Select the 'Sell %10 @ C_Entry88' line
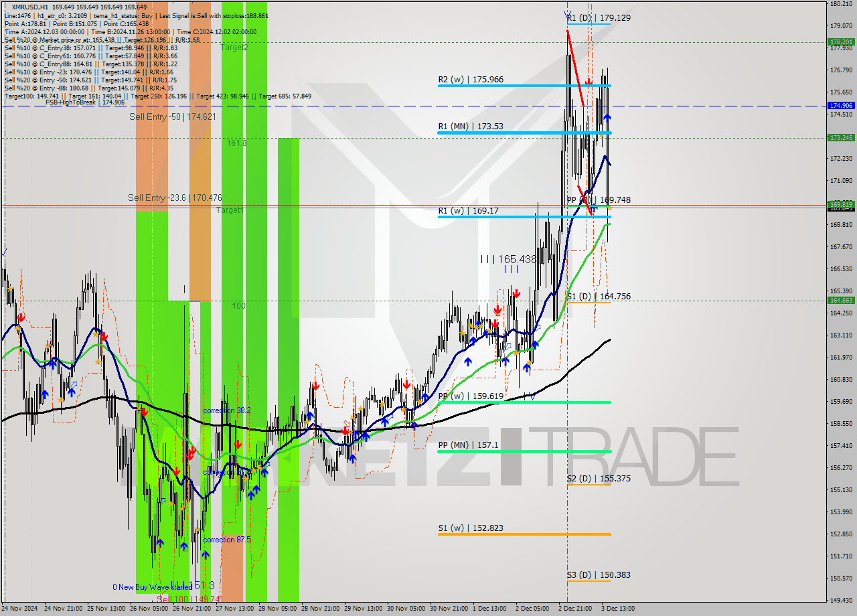 pyautogui.click(x=90, y=64)
